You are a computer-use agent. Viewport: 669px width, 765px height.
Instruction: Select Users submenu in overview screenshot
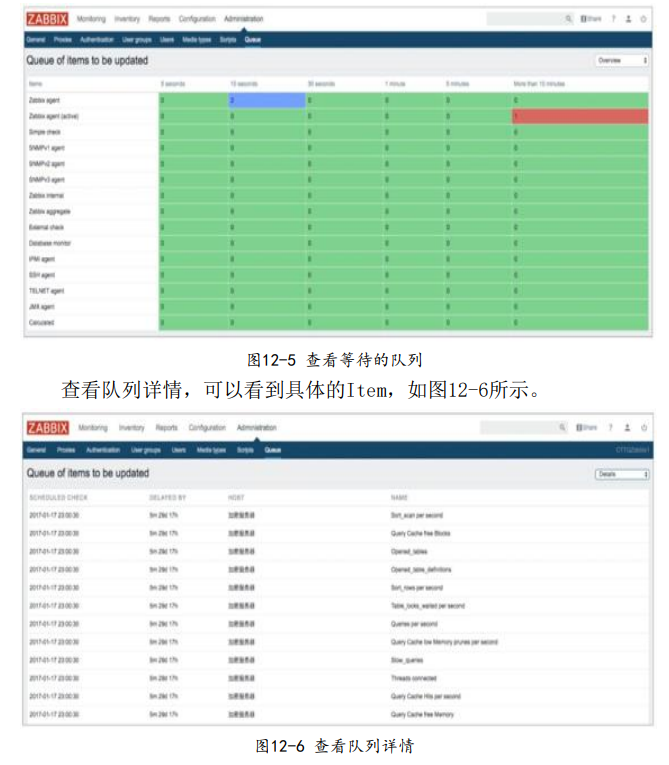[167, 40]
